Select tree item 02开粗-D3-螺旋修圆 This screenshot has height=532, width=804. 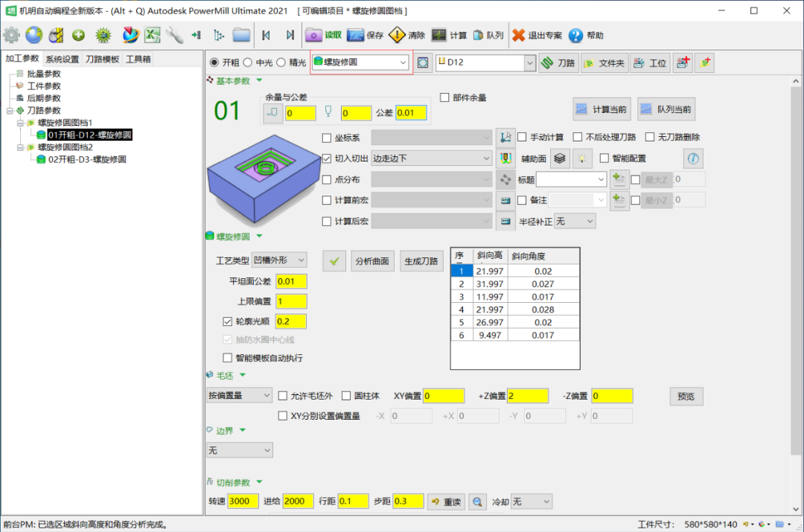pyautogui.click(x=86, y=159)
